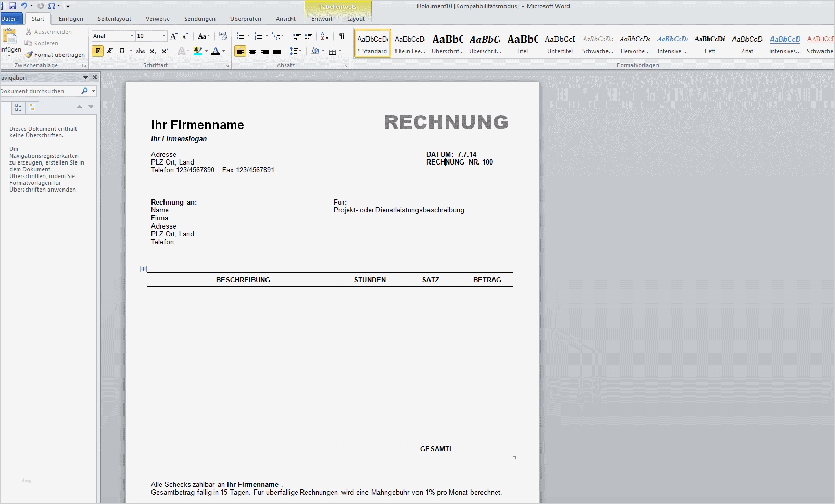Increase indent with the indent icon
The image size is (835, 504).
(x=308, y=35)
